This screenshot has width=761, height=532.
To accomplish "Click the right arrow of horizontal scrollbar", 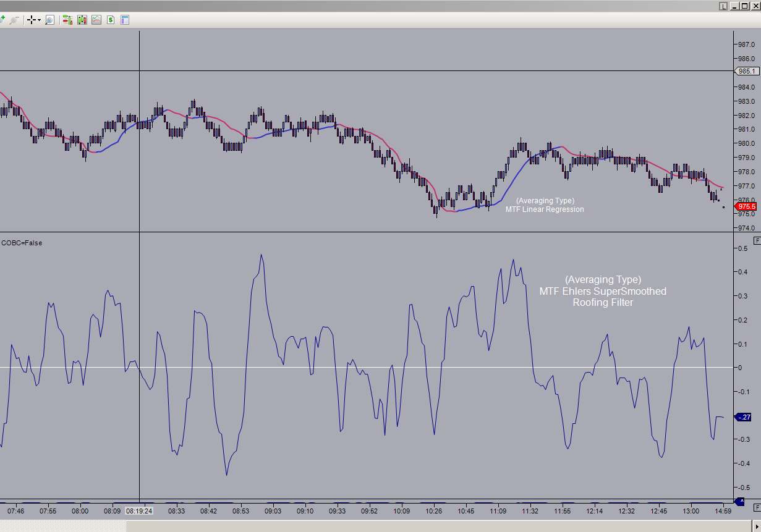I will [756, 526].
